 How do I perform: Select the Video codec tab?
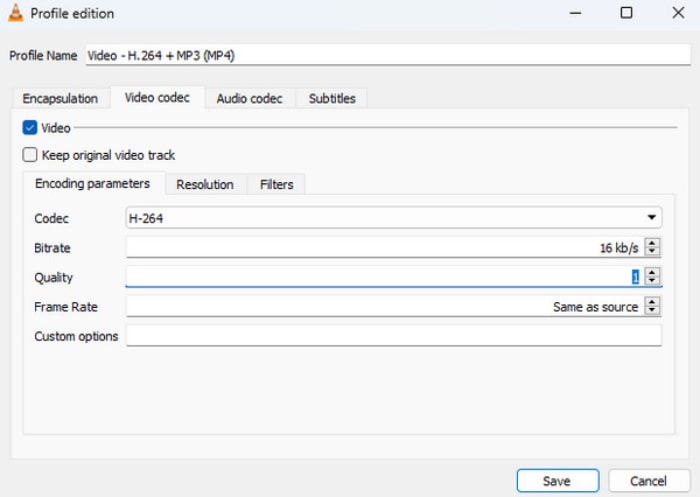[157, 97]
